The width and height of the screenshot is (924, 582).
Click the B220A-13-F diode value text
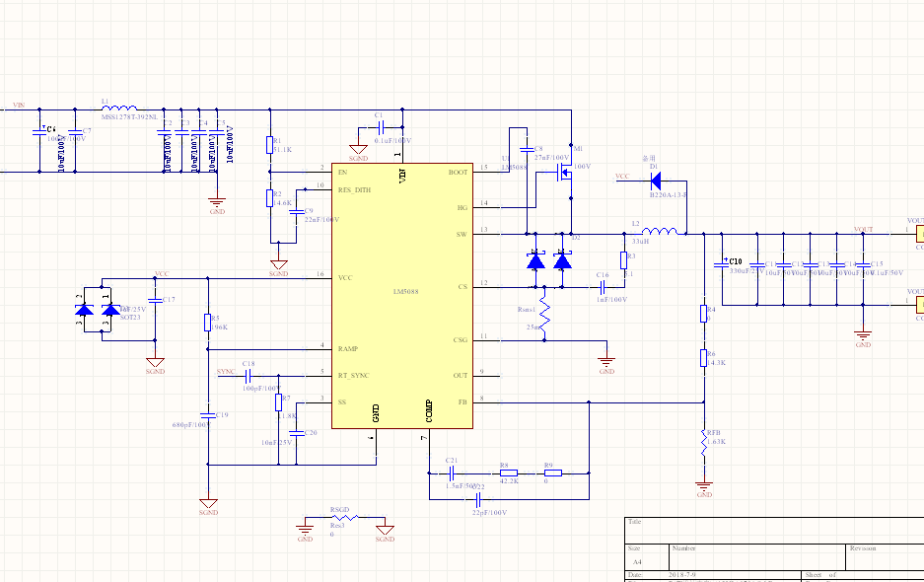(669, 194)
